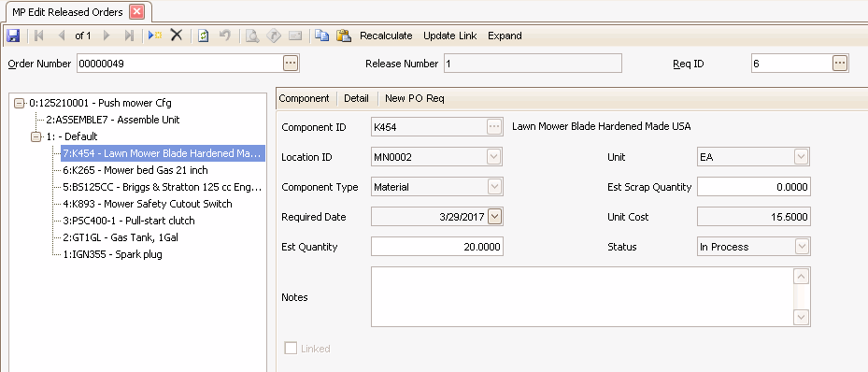Copy record toolbar icon
This screenshot has width=868, height=372.
point(321,36)
